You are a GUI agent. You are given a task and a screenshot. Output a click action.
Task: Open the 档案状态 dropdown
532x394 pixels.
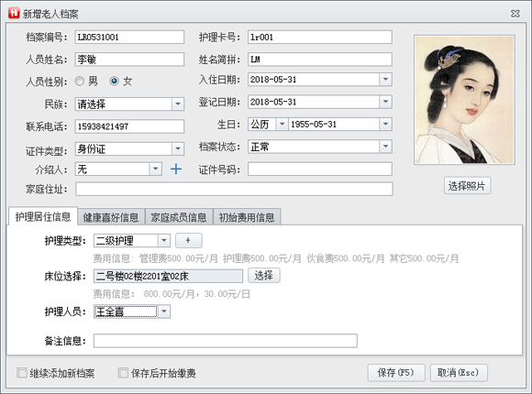pos(385,147)
